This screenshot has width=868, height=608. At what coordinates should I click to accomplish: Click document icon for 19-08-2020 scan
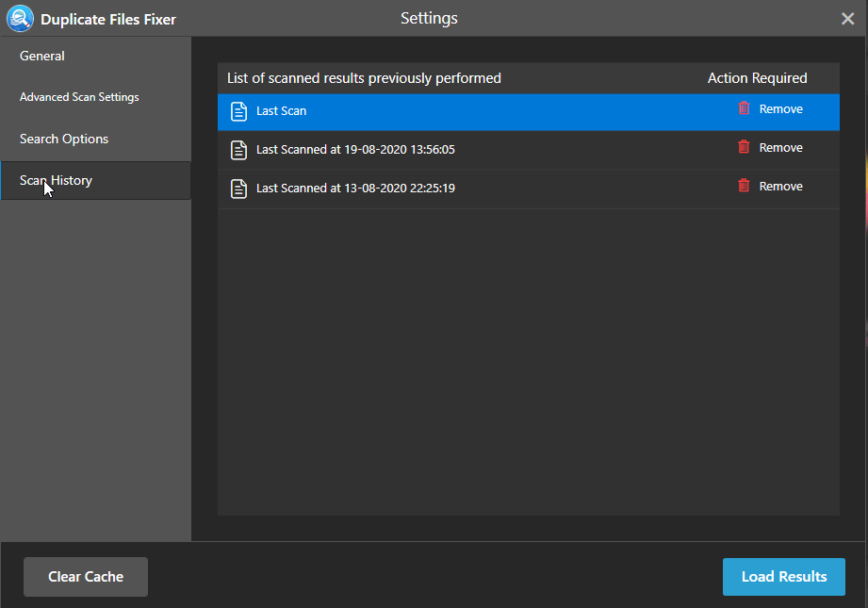tap(238, 150)
